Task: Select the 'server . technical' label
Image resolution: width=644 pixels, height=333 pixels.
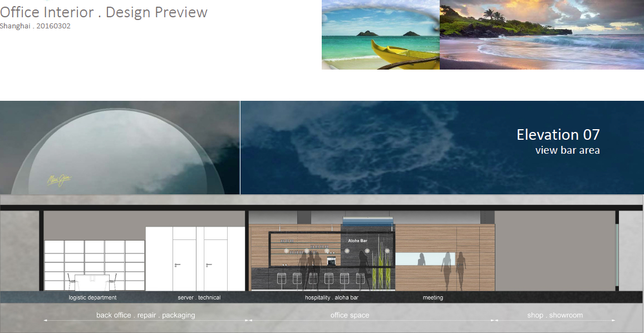Action: pos(199,298)
